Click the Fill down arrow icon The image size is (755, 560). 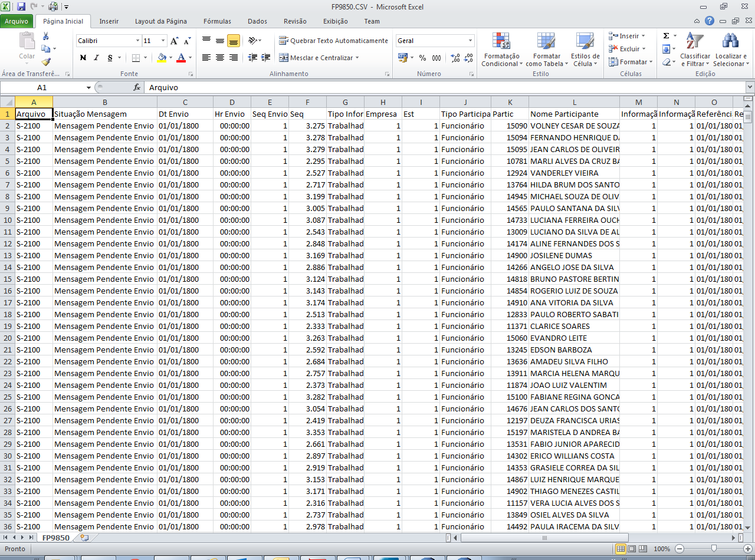(x=666, y=49)
